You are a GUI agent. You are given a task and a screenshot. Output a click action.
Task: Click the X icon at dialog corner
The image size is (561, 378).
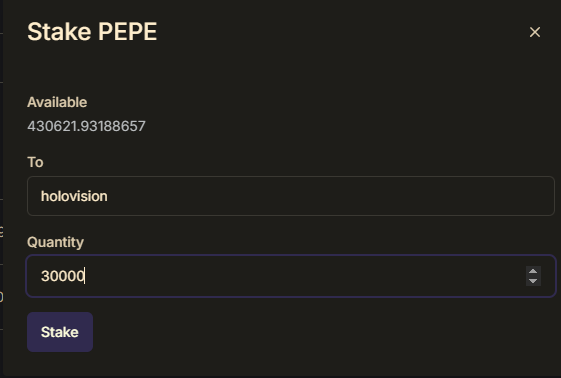tap(535, 32)
